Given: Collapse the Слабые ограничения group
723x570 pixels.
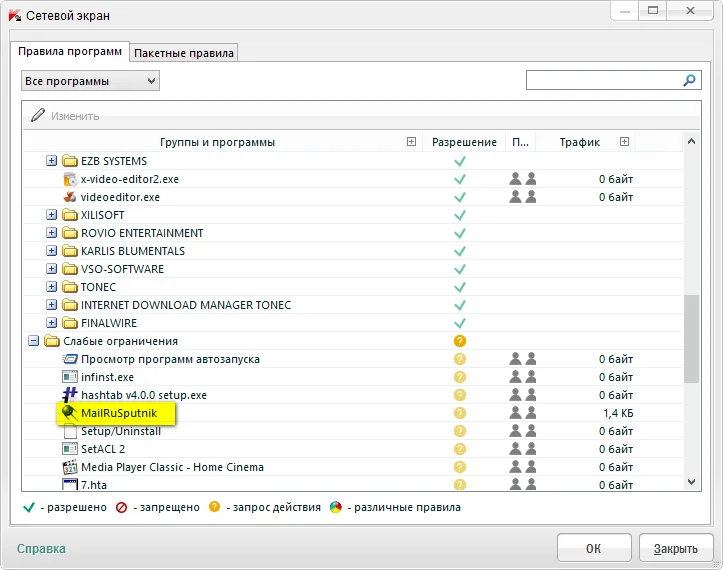Looking at the screenshot, I should (34, 341).
